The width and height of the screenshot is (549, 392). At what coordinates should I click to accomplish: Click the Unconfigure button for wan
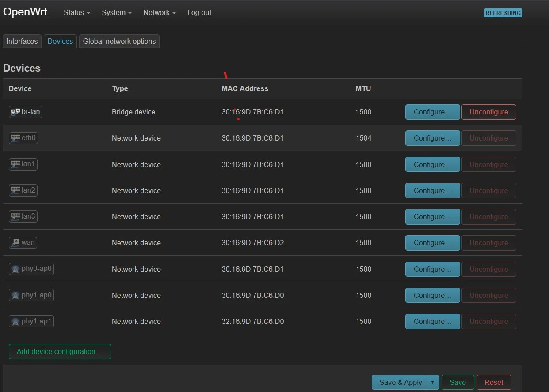[489, 243]
